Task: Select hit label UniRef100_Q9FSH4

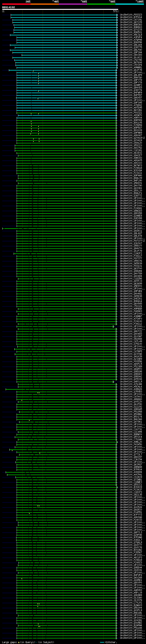Action: [131, 53]
